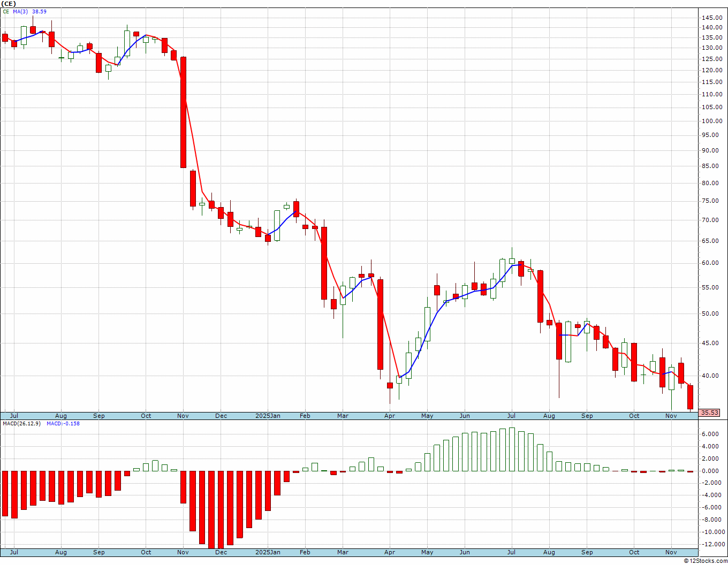The width and height of the screenshot is (728, 565).
Task: Click the -8.000 MACD axis label
Action: pos(711,520)
